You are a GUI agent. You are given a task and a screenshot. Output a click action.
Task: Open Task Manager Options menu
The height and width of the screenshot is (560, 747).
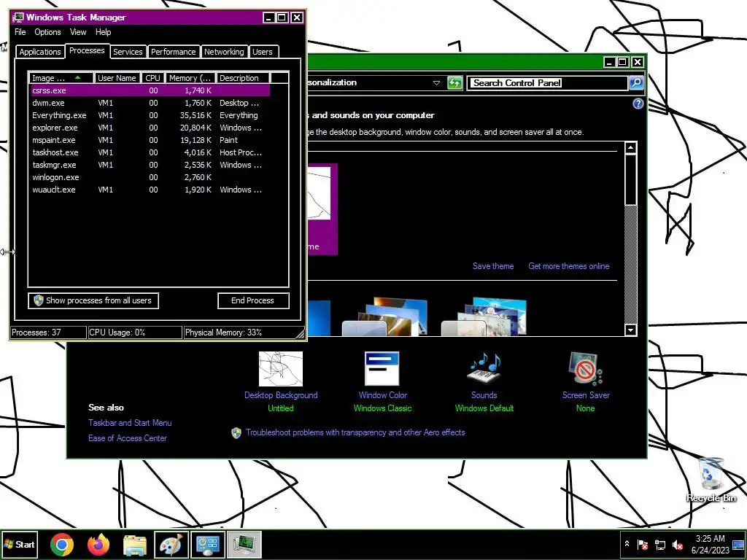tap(47, 32)
